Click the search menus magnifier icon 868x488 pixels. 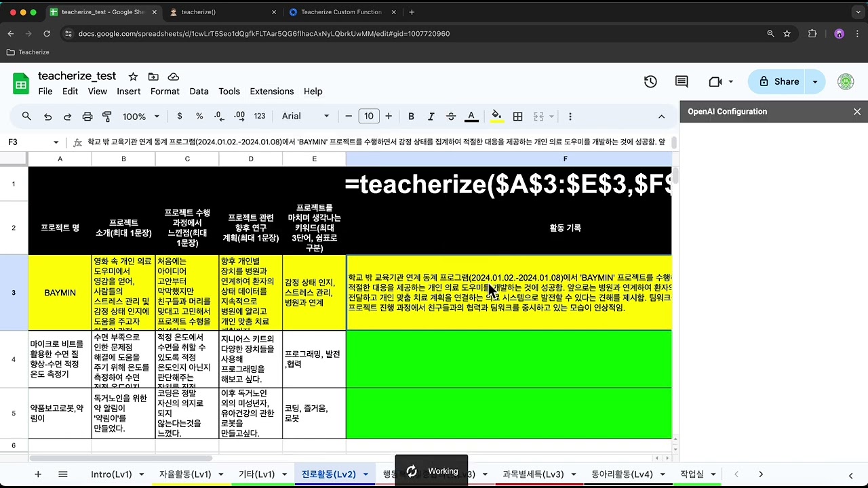pos(26,117)
